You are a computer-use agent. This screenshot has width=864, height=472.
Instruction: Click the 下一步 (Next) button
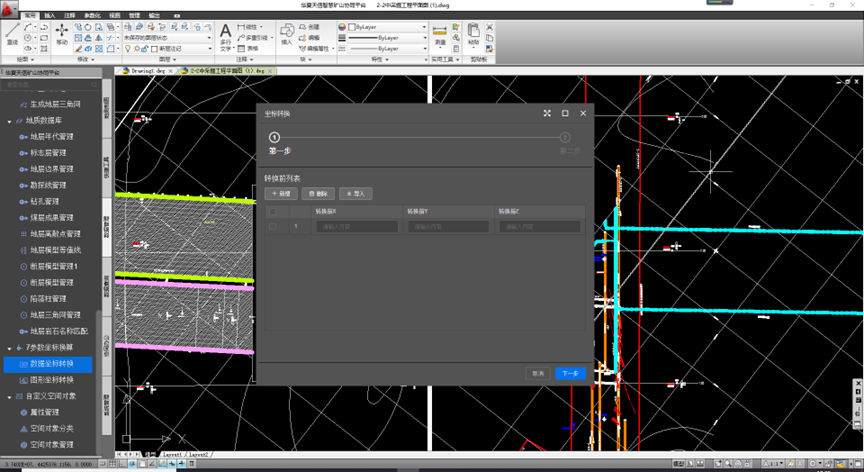[x=570, y=373]
